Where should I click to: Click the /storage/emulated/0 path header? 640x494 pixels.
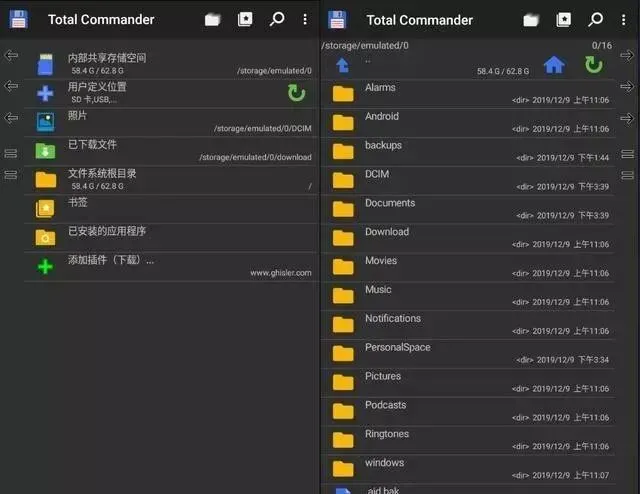point(365,45)
